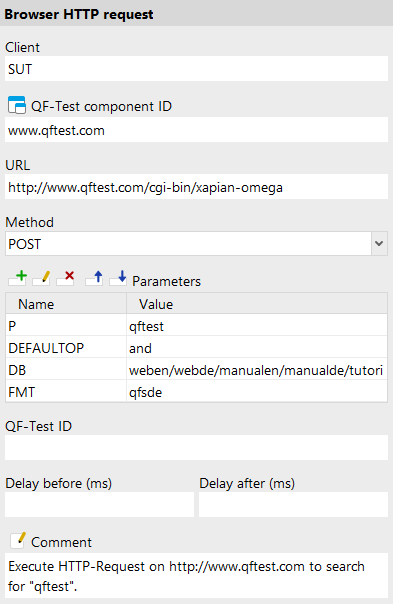393x604 pixels.
Task: Select the DB parameter row
Action: tap(196, 370)
